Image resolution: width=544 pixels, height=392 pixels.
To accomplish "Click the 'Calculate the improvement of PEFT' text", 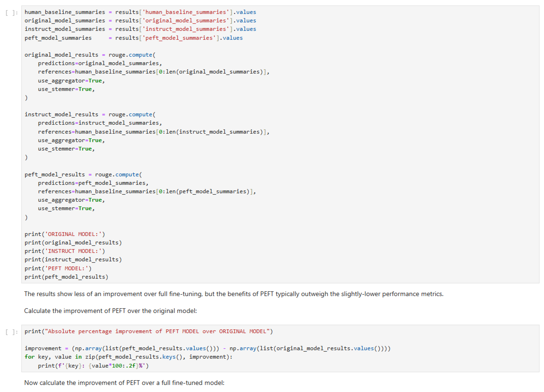I will (x=110, y=311).
